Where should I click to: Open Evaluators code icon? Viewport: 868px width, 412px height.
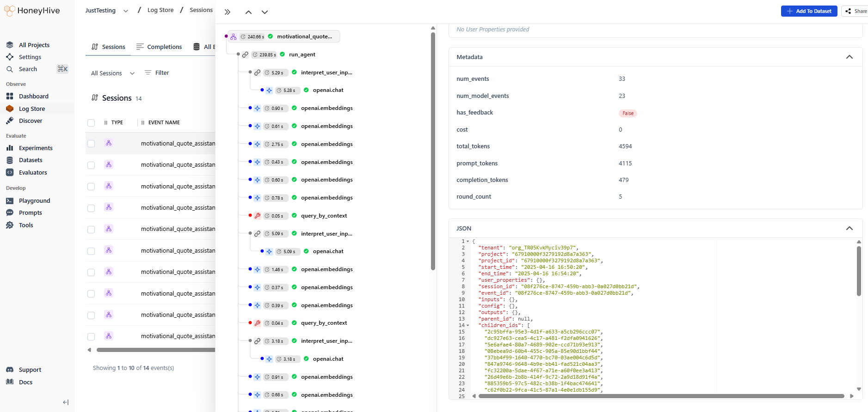click(10, 172)
